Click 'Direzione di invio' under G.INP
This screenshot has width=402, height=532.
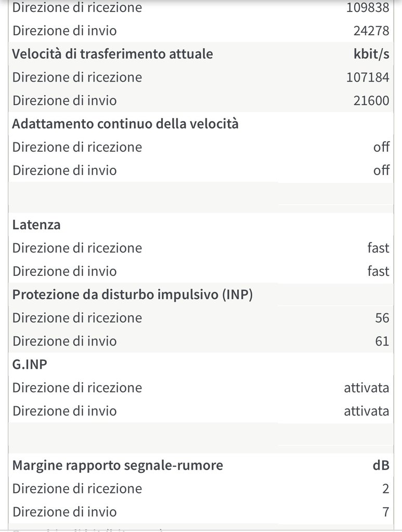(x=64, y=411)
